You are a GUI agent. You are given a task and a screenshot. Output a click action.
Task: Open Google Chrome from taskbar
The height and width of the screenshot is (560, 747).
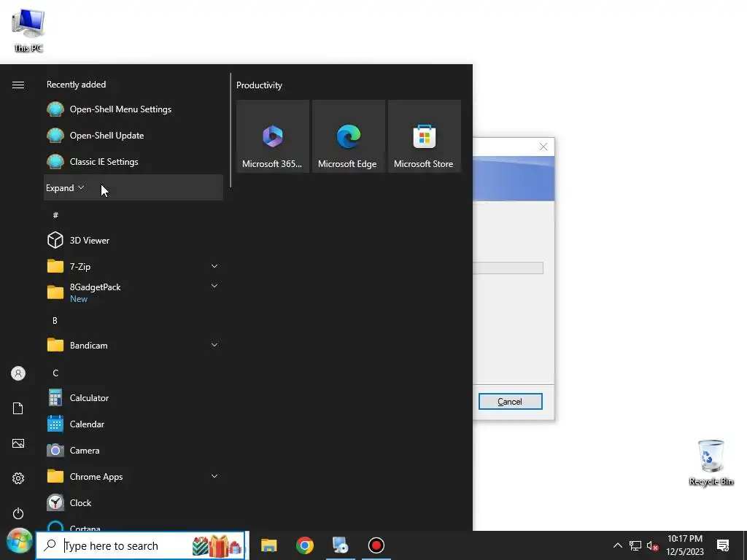click(305, 545)
